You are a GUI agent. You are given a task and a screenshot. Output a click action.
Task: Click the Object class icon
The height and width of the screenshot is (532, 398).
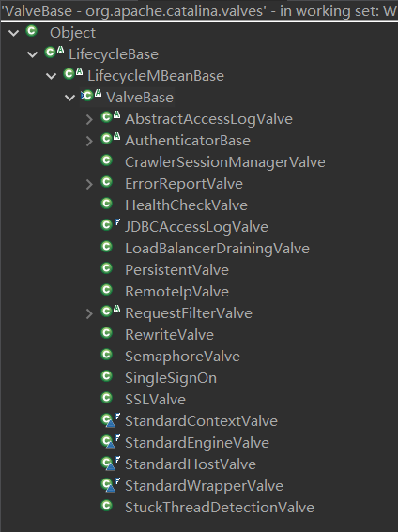[x=32, y=31]
